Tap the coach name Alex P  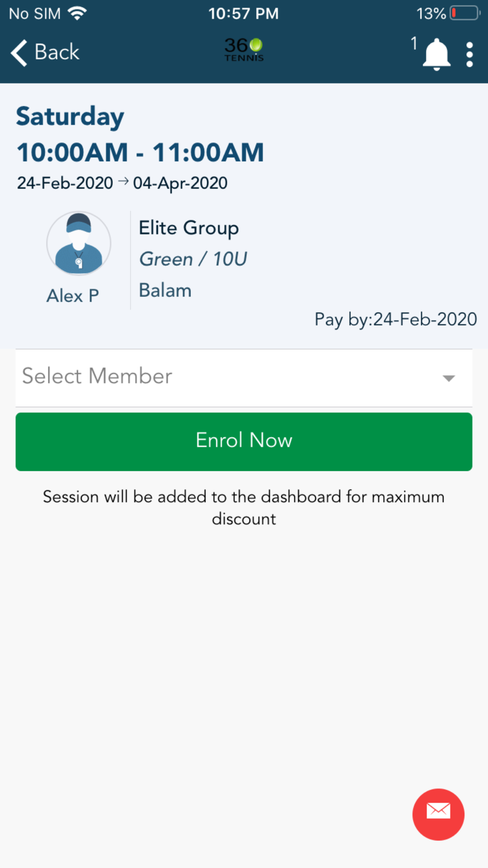tap(73, 296)
